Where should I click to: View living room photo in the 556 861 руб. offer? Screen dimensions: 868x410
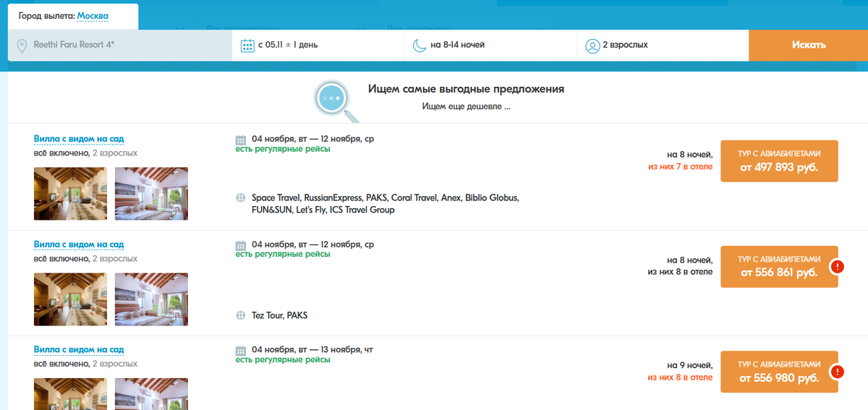[x=70, y=299]
